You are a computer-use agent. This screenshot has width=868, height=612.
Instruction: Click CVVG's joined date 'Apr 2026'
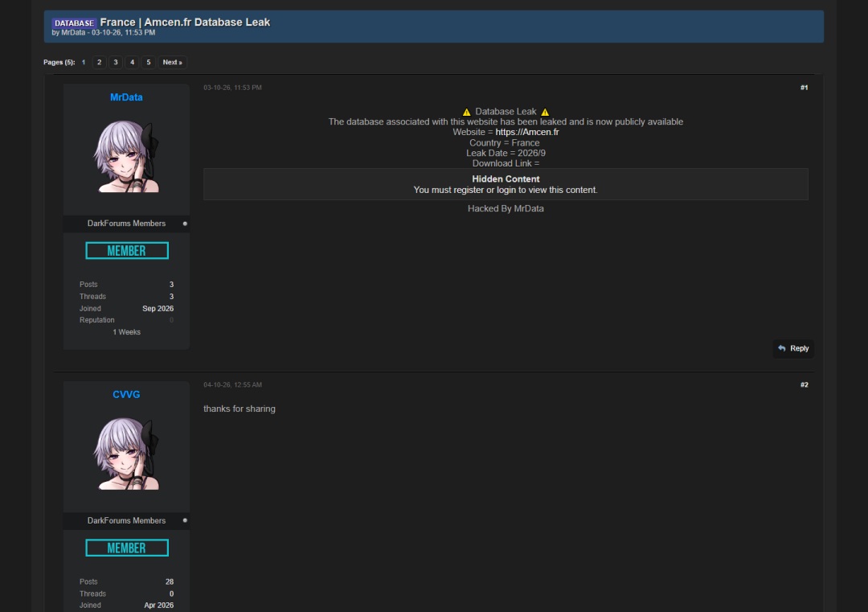click(159, 606)
